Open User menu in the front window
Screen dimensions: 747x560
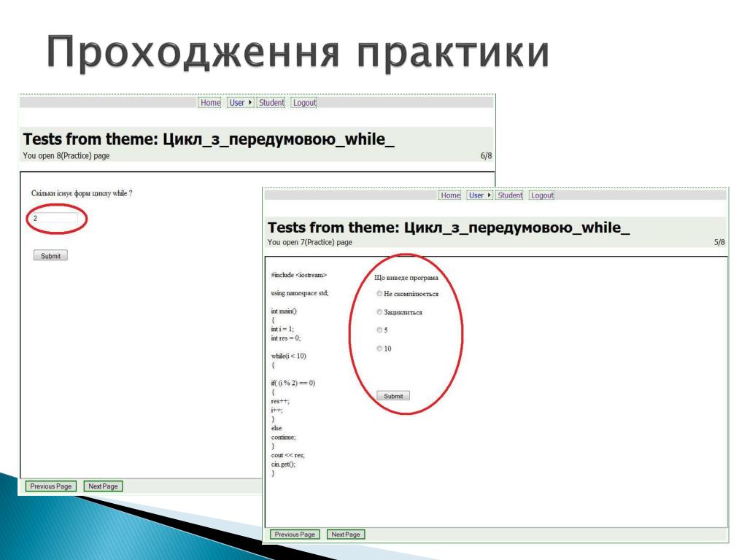coord(476,195)
